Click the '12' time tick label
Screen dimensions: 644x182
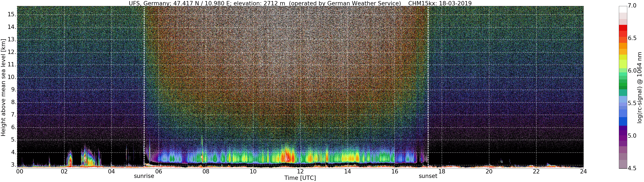pyautogui.click(x=300, y=171)
